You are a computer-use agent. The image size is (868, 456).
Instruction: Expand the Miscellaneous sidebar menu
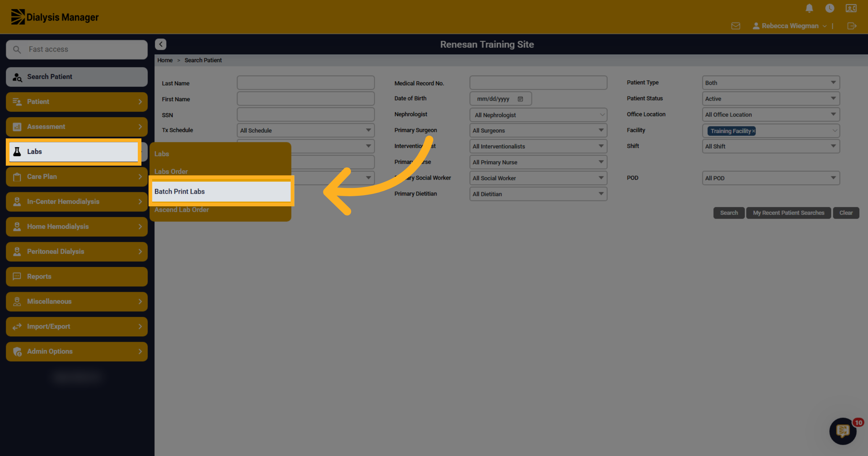(77, 301)
